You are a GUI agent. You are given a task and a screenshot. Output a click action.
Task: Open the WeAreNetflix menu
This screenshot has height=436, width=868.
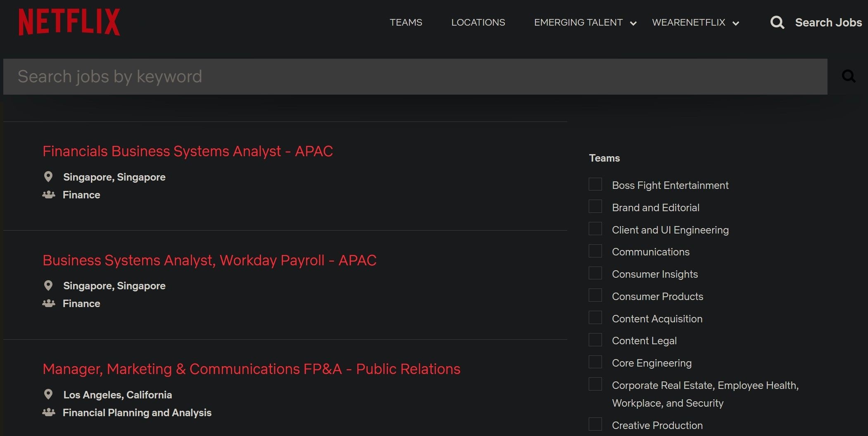[x=689, y=22]
